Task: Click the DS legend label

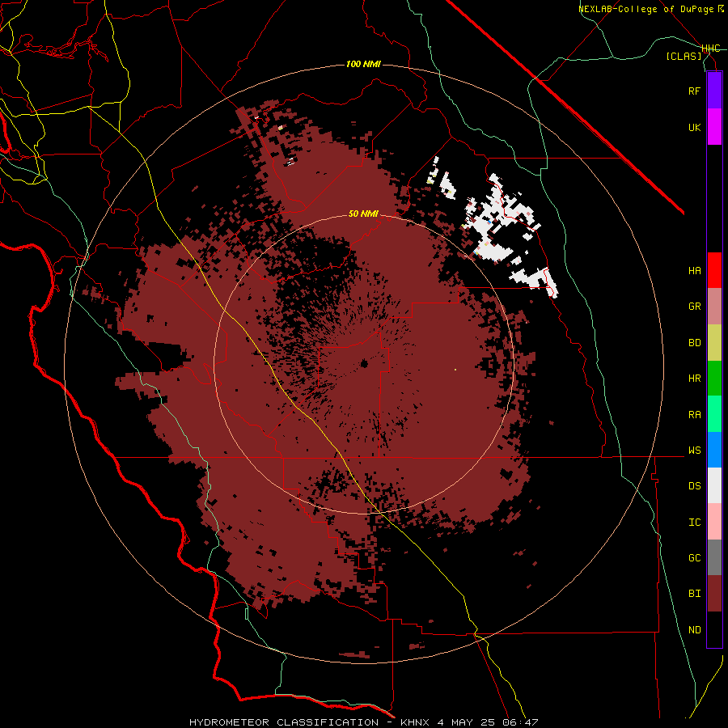Action: (694, 486)
